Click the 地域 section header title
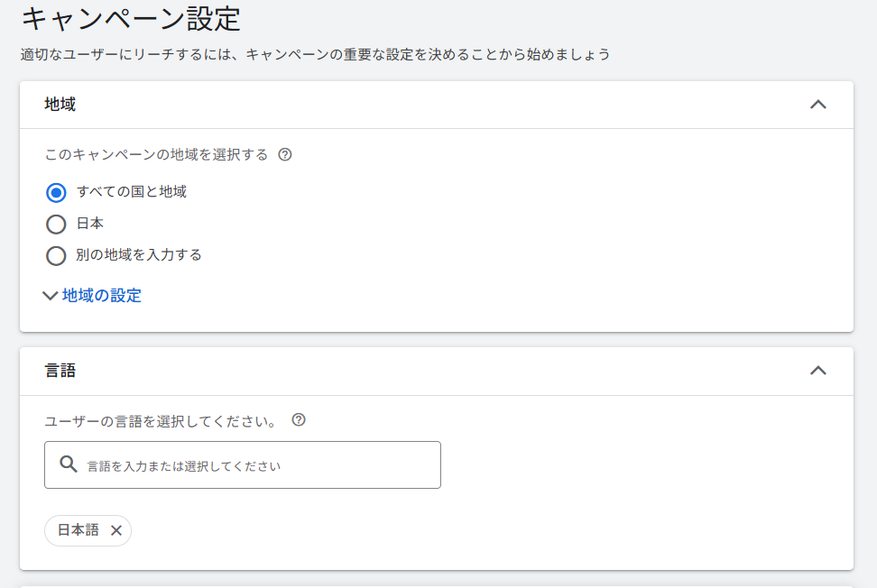 click(60, 105)
